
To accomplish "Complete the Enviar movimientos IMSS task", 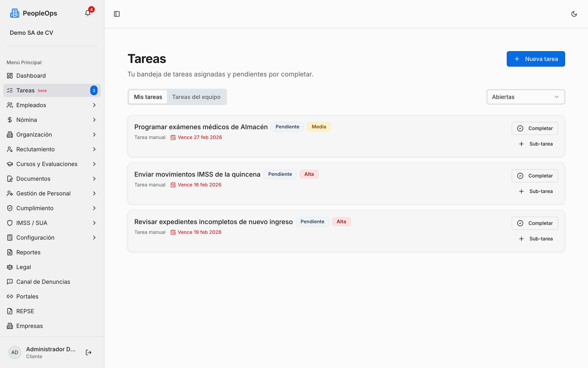I will pos(535,176).
